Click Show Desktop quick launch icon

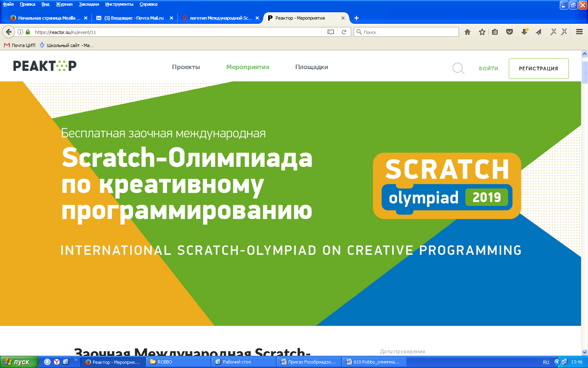(x=66, y=362)
